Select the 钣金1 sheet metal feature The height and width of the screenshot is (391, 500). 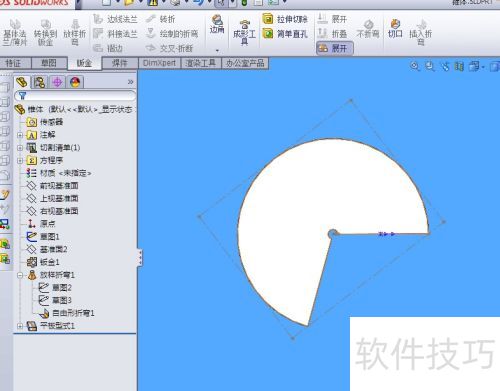(x=43, y=262)
